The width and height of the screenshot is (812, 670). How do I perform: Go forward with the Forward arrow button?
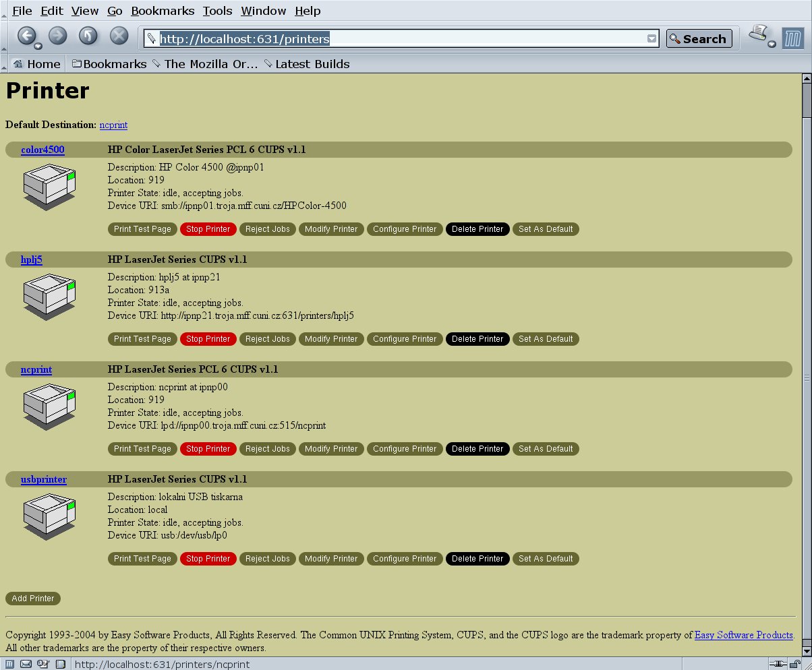[x=58, y=36]
